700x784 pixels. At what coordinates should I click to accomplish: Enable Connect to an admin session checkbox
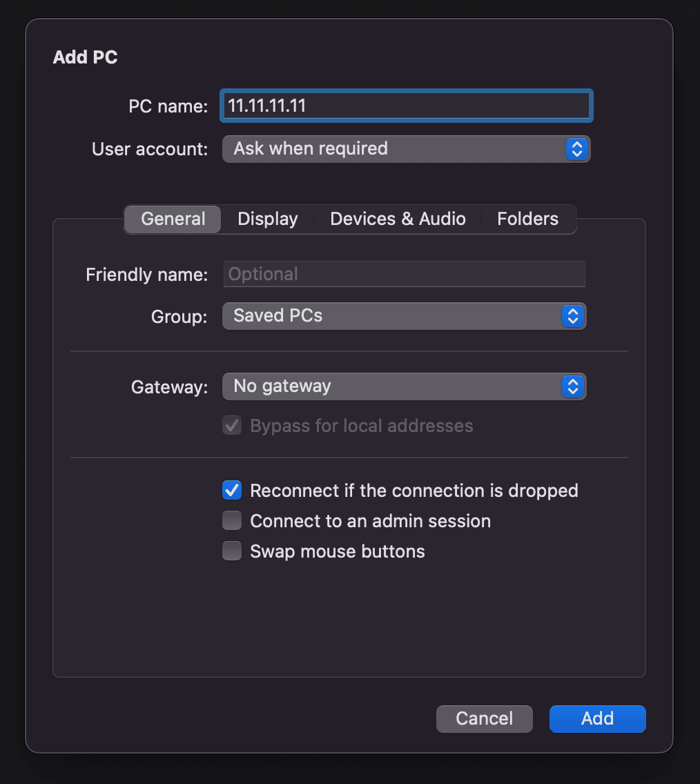[x=232, y=520]
